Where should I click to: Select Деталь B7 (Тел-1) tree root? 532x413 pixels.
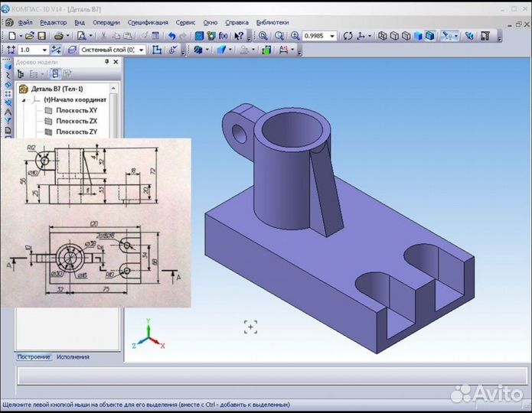click(x=57, y=89)
